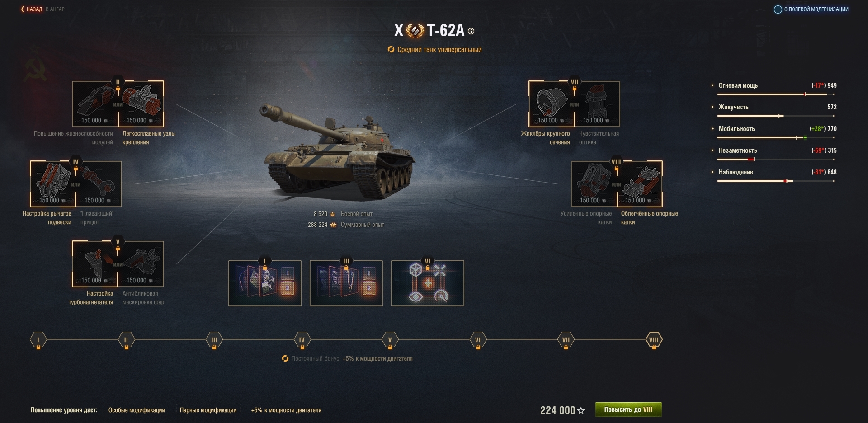Image resolution: width=868 pixels, height=423 pixels.
Task: Click the info icon beside T-62A
Action: point(471,31)
